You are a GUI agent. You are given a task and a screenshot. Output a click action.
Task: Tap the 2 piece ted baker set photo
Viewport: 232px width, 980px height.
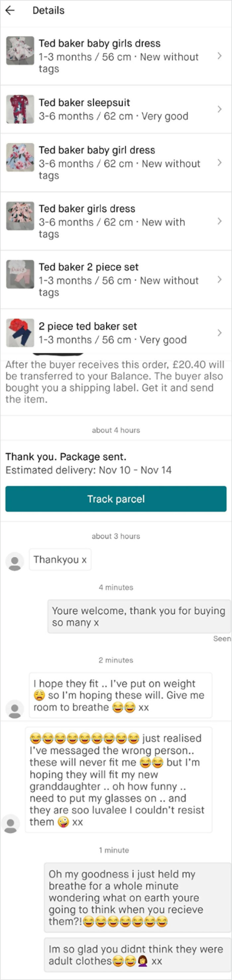point(20,333)
